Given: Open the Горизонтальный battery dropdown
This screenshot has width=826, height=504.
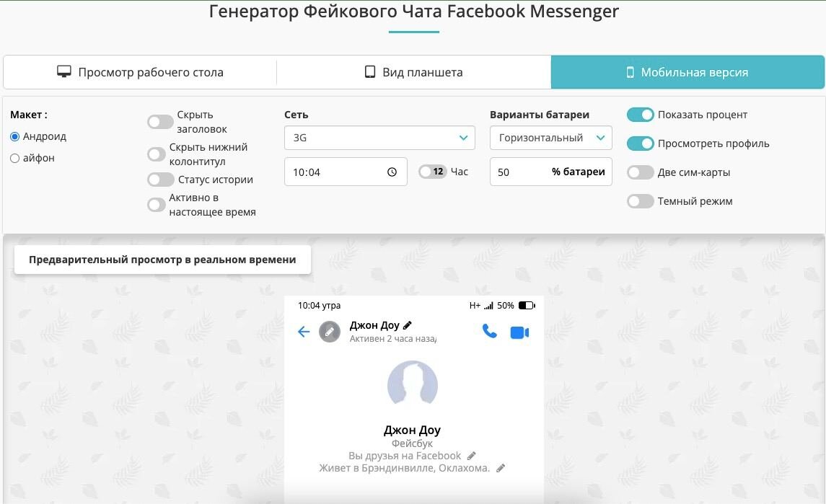Looking at the screenshot, I should (551, 138).
